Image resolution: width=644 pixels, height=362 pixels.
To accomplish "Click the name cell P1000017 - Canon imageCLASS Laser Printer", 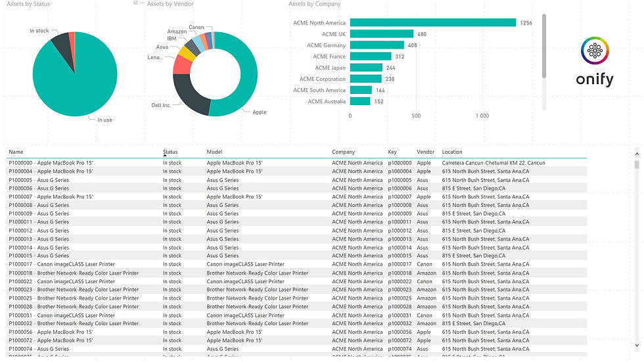I will tap(62, 264).
